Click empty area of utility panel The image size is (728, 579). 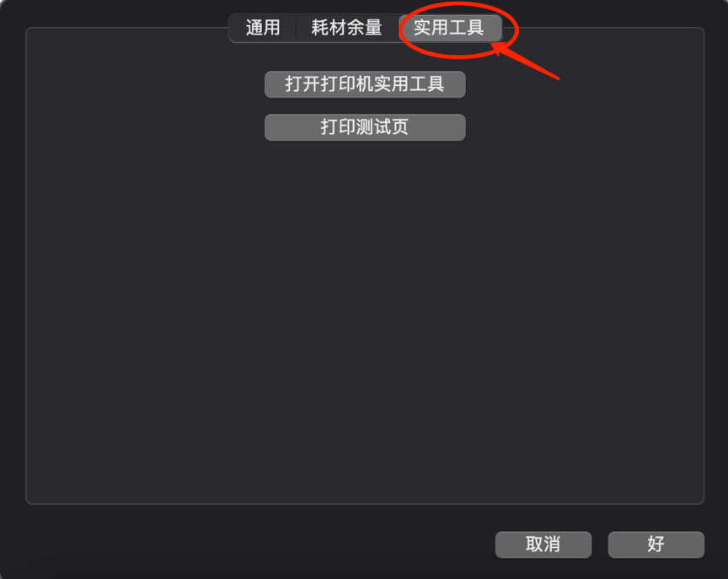pos(365,320)
